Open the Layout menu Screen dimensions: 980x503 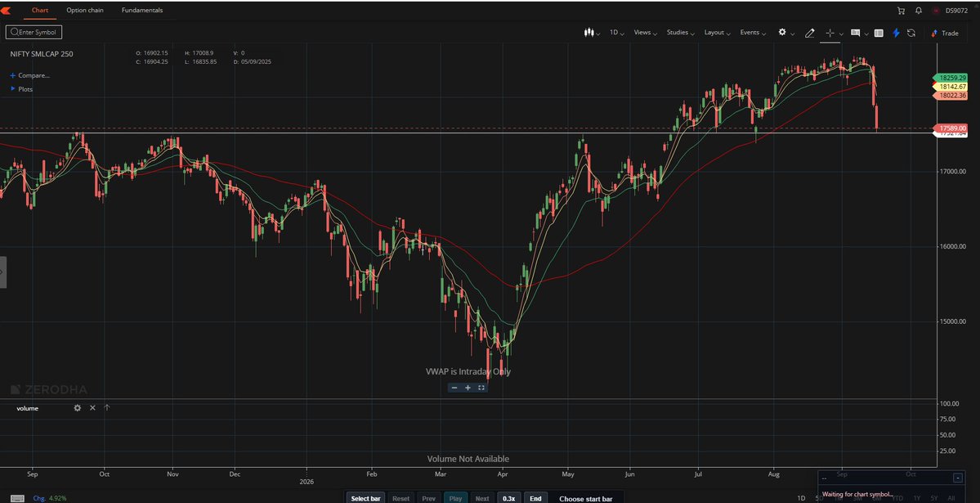[718, 33]
